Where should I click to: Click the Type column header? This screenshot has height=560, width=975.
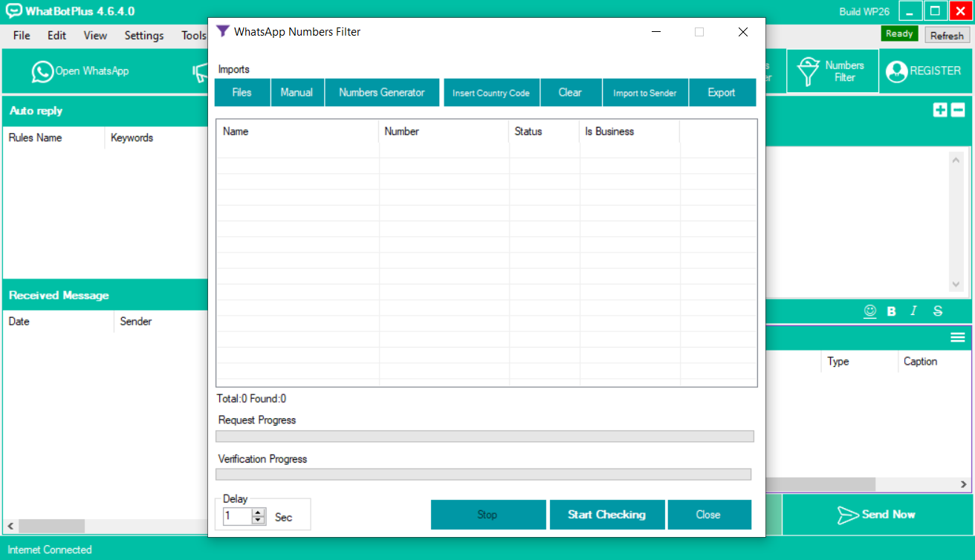(x=860, y=362)
